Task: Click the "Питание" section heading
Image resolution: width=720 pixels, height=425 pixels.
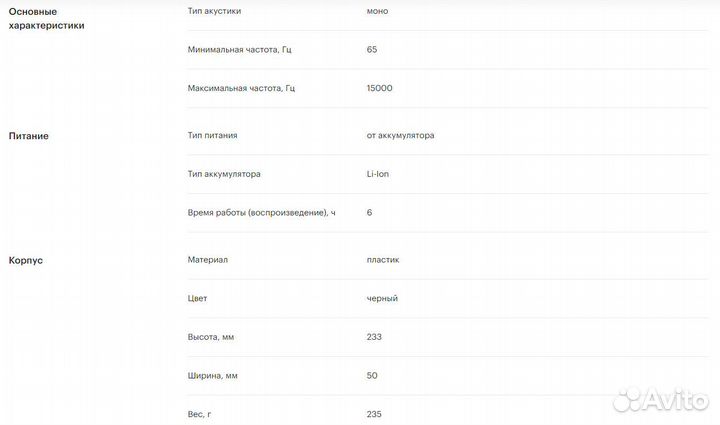Action: tap(29, 136)
